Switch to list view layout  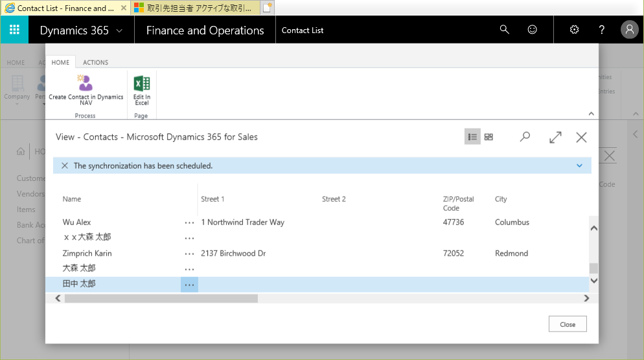click(472, 137)
